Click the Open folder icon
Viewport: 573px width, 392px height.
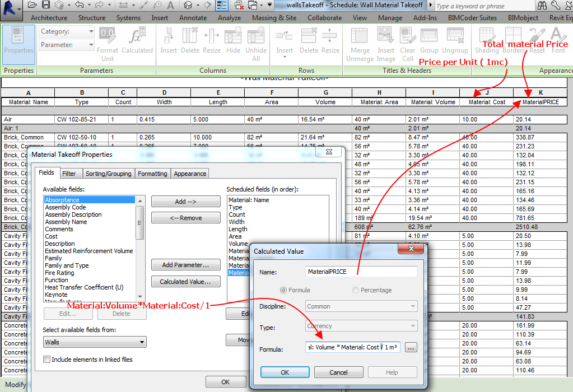pyautogui.click(x=32, y=5)
